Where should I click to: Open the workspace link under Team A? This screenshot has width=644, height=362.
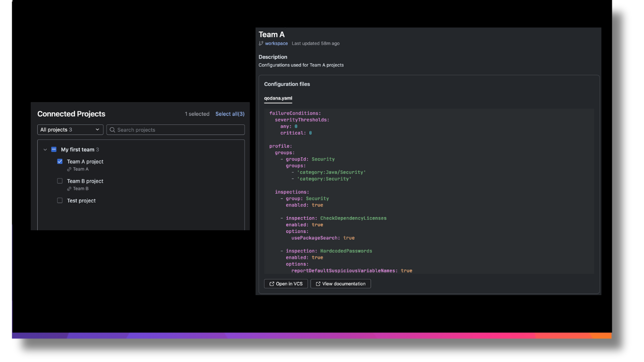(x=276, y=44)
